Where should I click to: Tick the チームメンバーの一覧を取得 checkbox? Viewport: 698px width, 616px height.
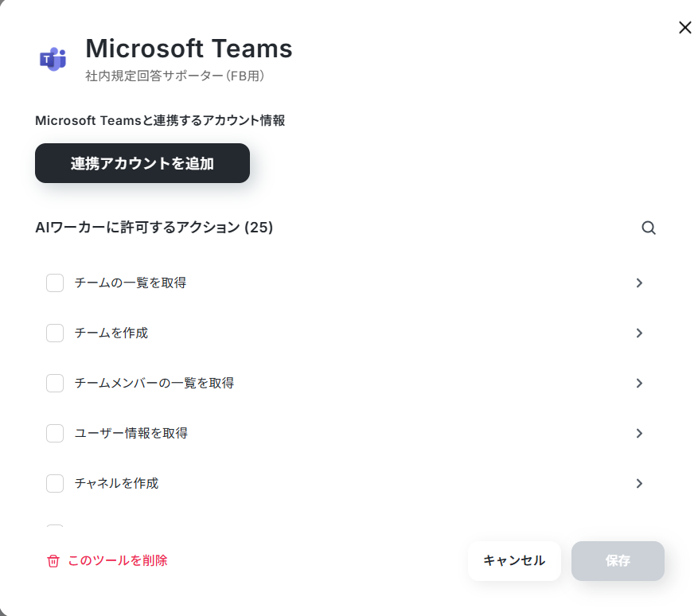tap(55, 384)
